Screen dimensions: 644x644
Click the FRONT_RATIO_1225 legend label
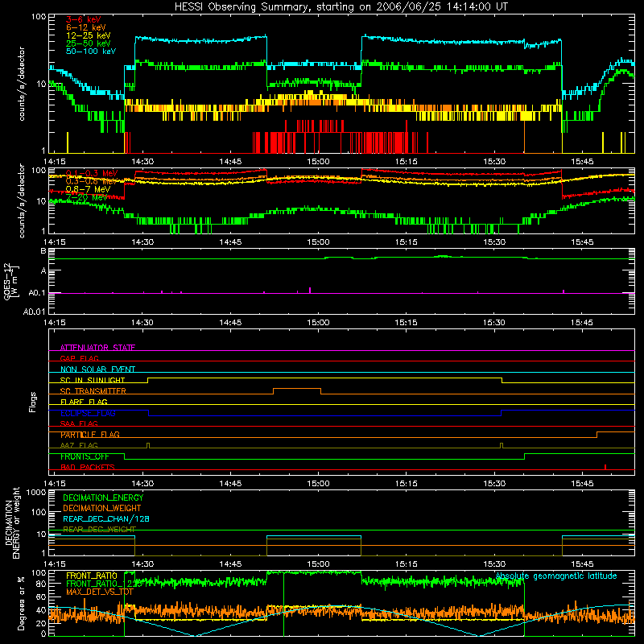pyautogui.click(x=104, y=584)
